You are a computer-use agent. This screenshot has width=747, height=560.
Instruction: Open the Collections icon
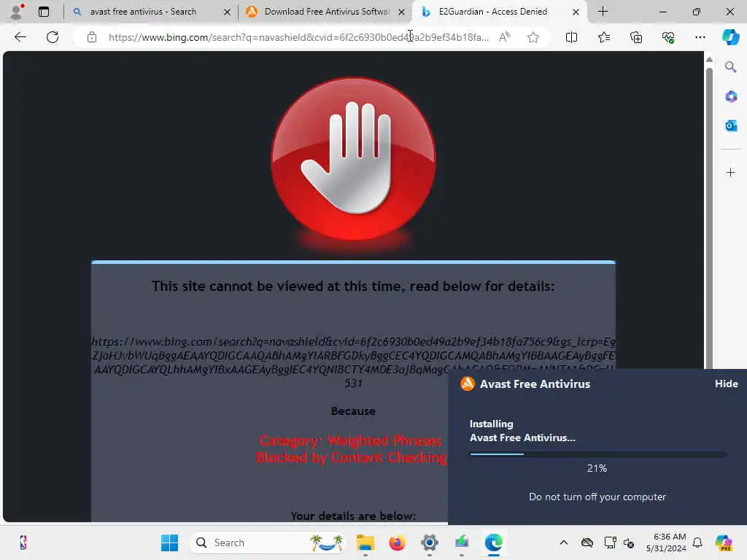click(x=636, y=37)
